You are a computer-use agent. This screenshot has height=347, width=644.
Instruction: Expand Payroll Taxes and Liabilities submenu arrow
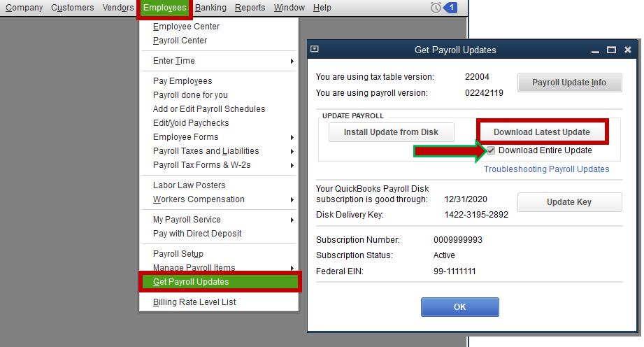point(292,151)
